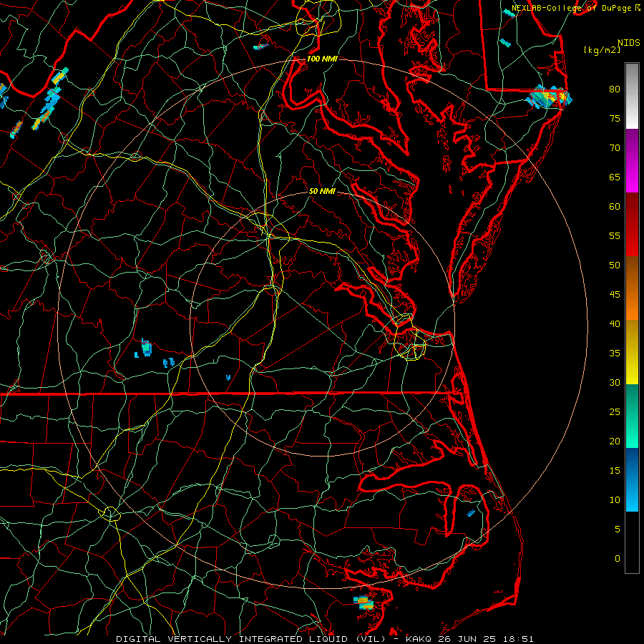Click the 60 value on the scale
This screenshot has width=644, height=644.
[x=615, y=207]
